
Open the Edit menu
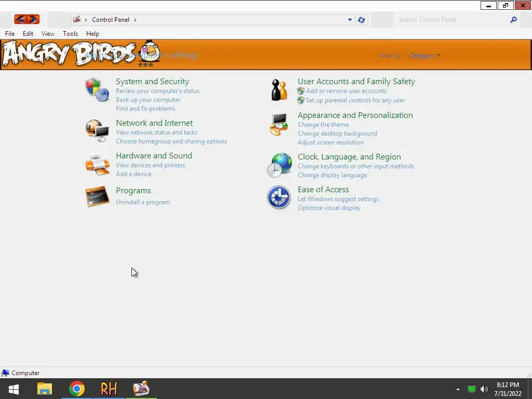pyautogui.click(x=28, y=34)
